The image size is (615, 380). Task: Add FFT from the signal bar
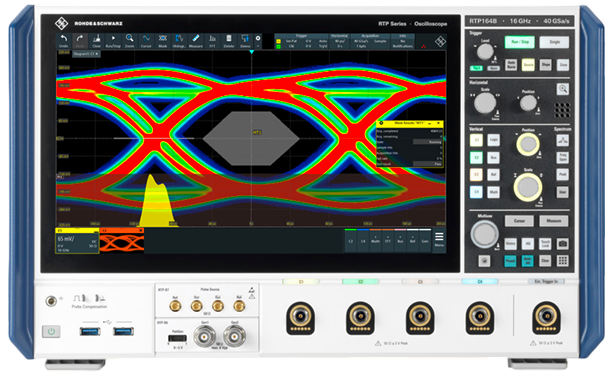pyautogui.click(x=388, y=240)
